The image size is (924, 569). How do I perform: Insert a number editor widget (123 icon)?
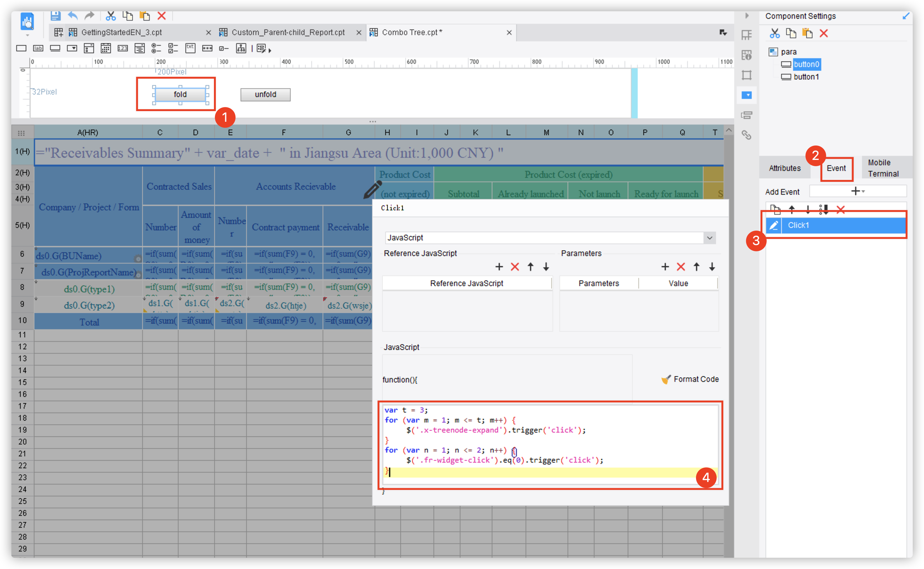(123, 48)
